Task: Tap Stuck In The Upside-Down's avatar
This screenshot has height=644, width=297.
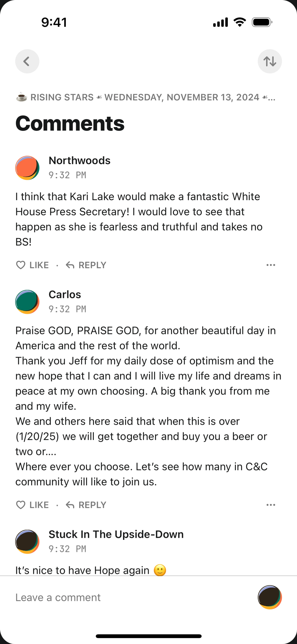Action: 27,542
